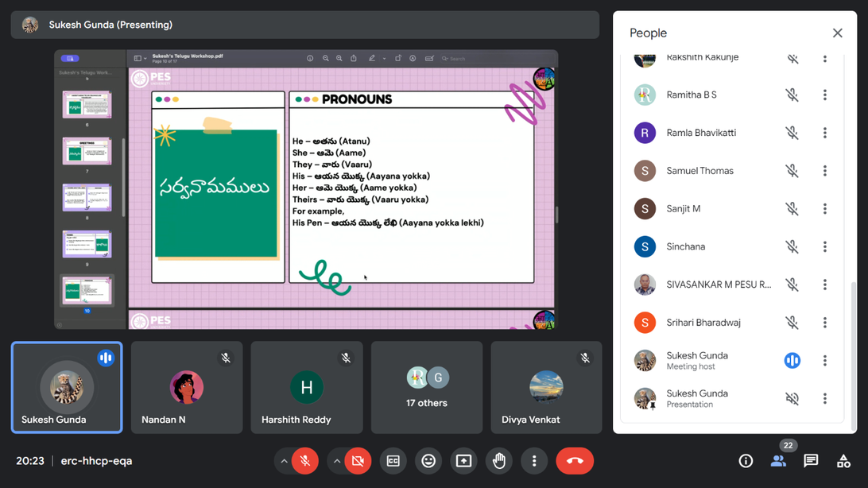868x488 pixels.
Task: Expand video settings chevron beside camera
Action: (336, 461)
